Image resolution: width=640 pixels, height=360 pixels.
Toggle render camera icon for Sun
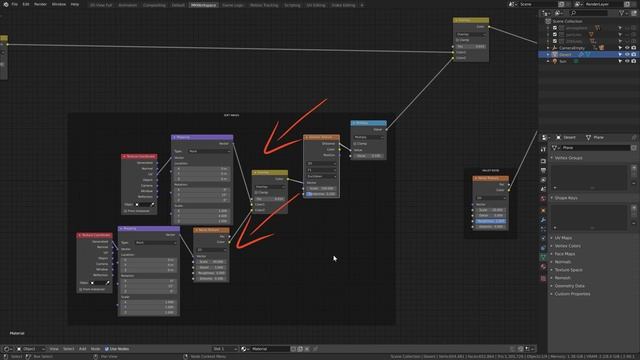point(634,61)
